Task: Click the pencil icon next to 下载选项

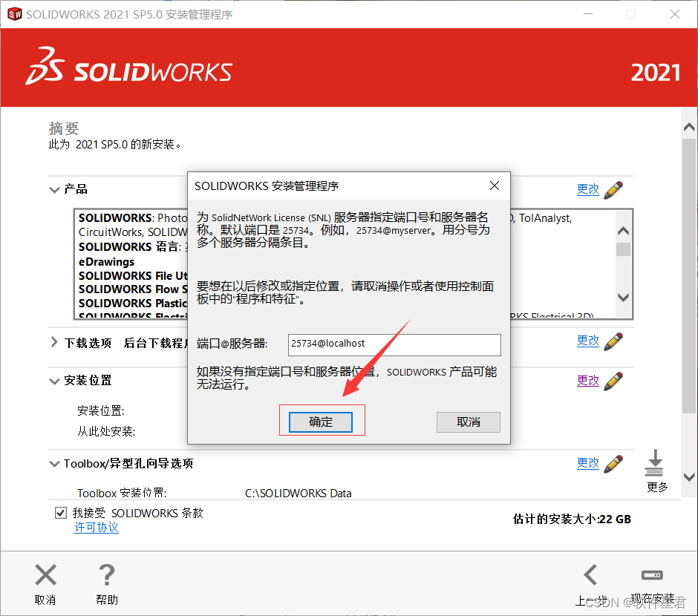Action: [x=614, y=341]
